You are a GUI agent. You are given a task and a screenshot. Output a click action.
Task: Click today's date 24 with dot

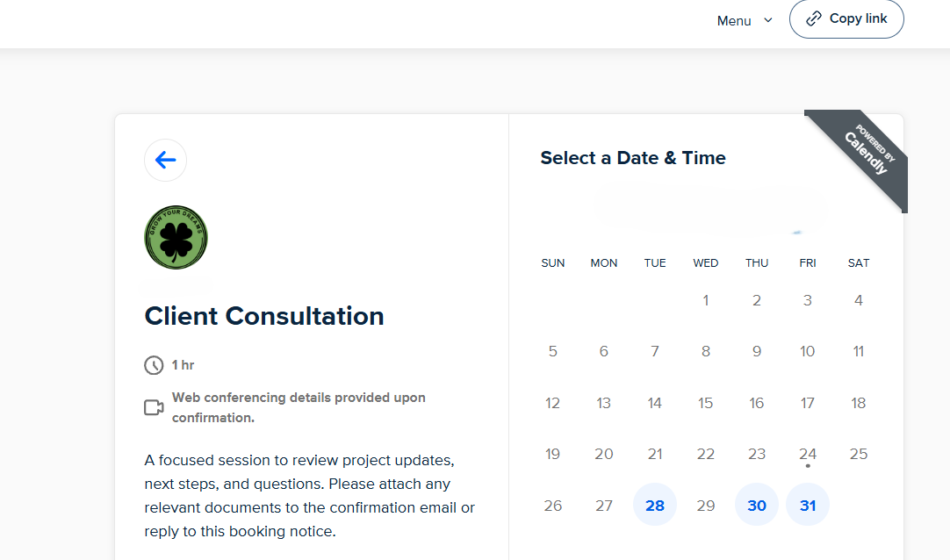808,454
